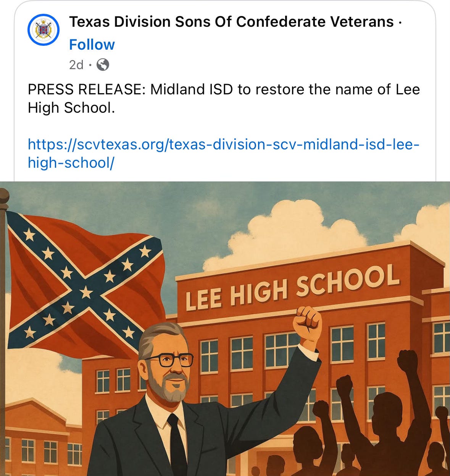
Task: Open the scvtexas.org press release link
Action: coord(224,154)
